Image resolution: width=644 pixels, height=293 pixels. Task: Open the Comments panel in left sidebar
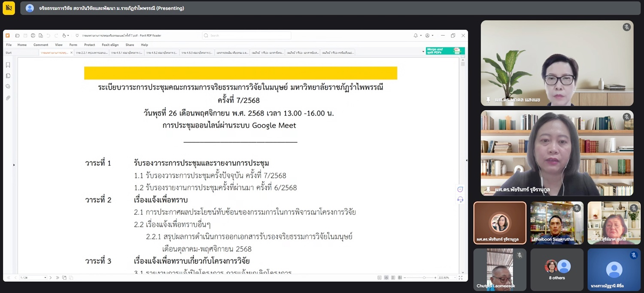point(8,87)
